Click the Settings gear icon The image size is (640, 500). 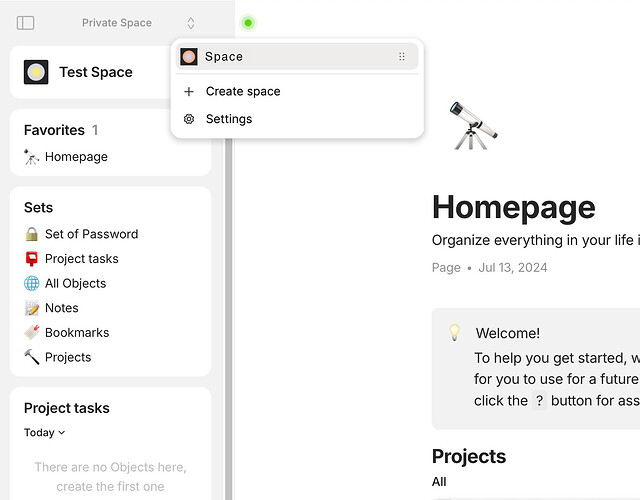[x=189, y=119]
